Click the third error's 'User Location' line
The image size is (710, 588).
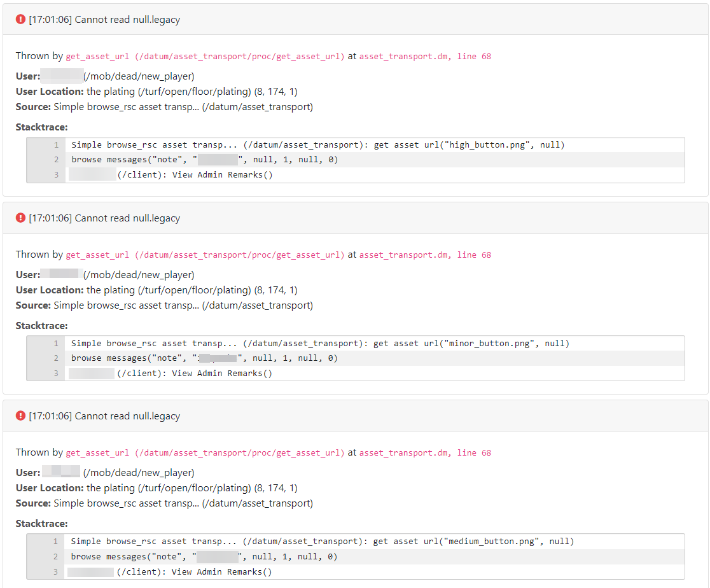157,488
